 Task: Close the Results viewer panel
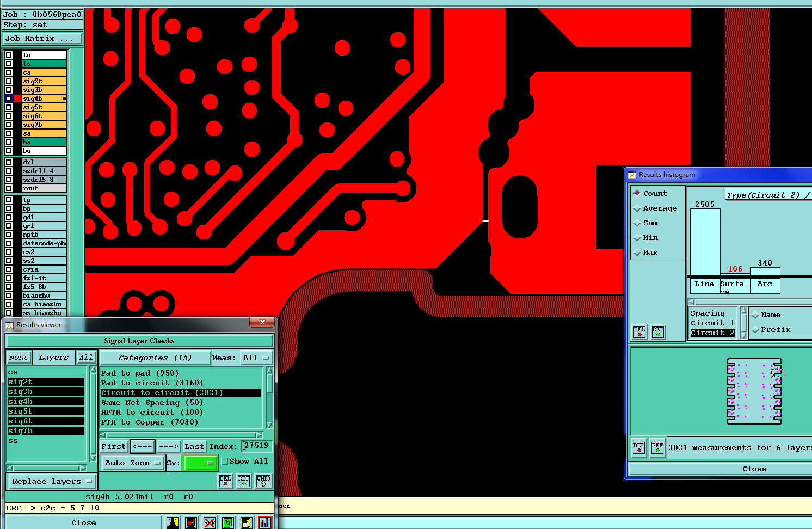[x=84, y=523]
